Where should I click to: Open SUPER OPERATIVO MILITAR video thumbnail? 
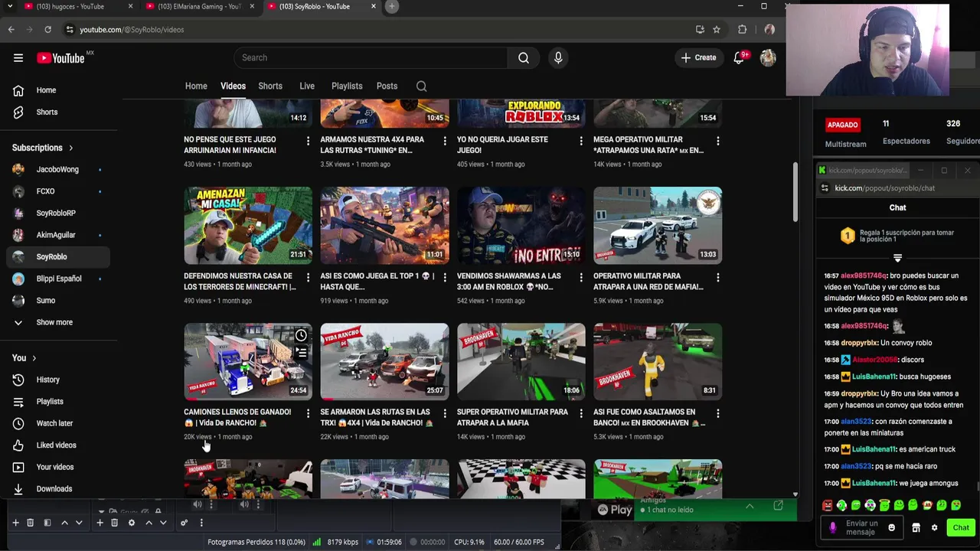[x=521, y=361]
